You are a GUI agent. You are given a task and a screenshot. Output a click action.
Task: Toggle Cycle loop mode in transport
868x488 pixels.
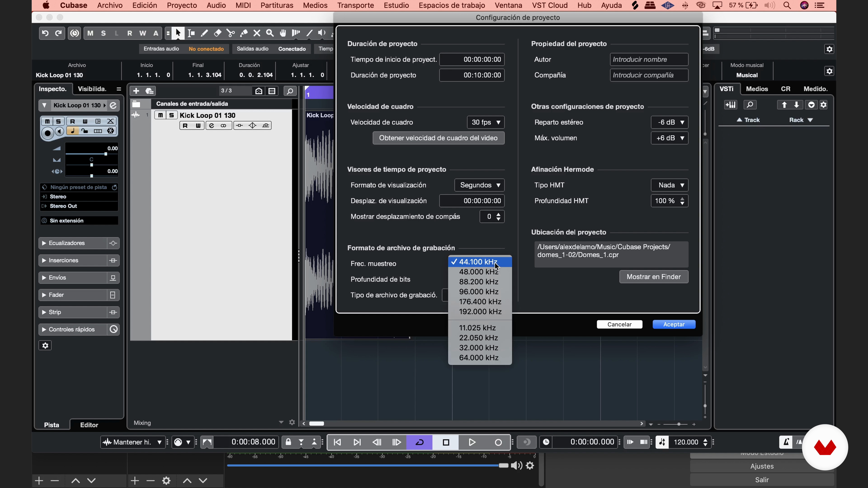420,442
